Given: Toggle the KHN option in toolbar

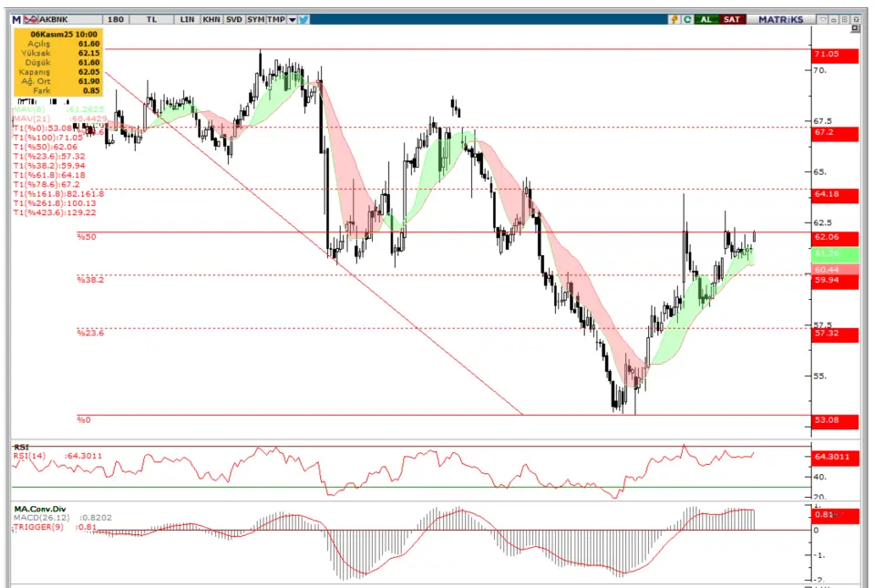Looking at the screenshot, I should click(211, 19).
